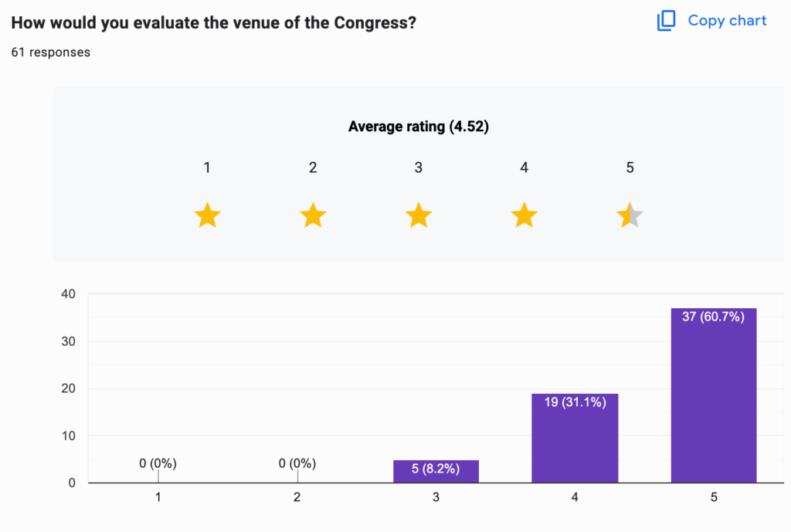Click the x-axis label 4 below chart
The height and width of the screenshot is (532, 791).
pyautogui.click(x=575, y=498)
